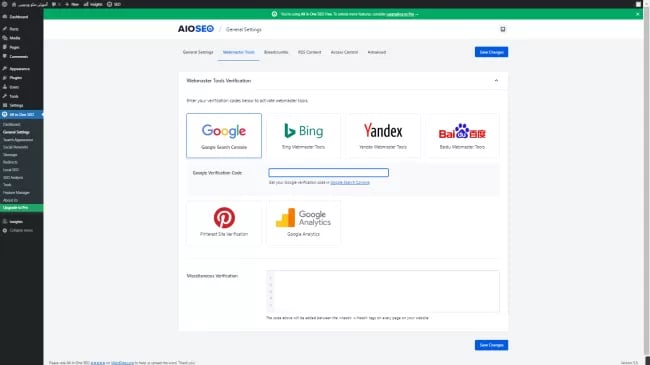
Task: Open the Google Search Console help link
Action: tap(350, 182)
